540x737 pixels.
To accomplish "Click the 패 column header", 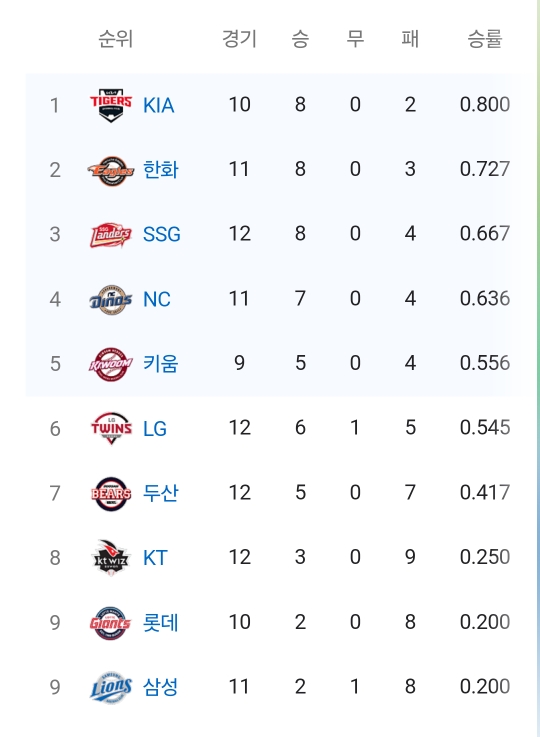I will [x=410, y=39].
